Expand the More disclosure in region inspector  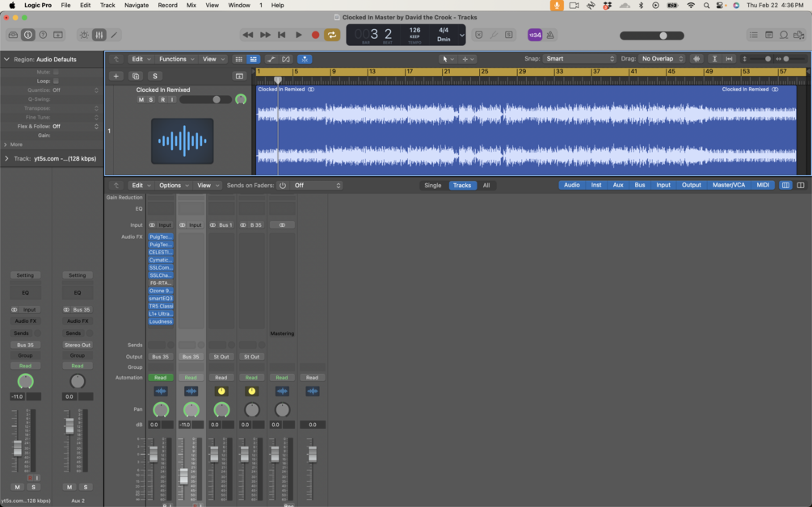pos(6,145)
